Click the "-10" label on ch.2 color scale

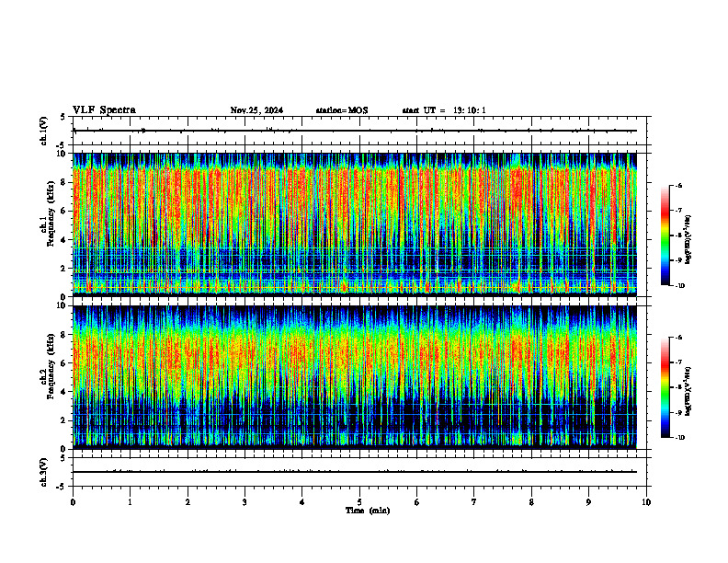coord(679,438)
